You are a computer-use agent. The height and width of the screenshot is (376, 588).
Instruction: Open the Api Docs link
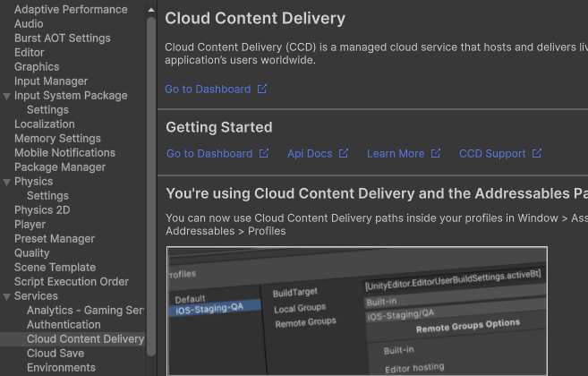click(310, 154)
